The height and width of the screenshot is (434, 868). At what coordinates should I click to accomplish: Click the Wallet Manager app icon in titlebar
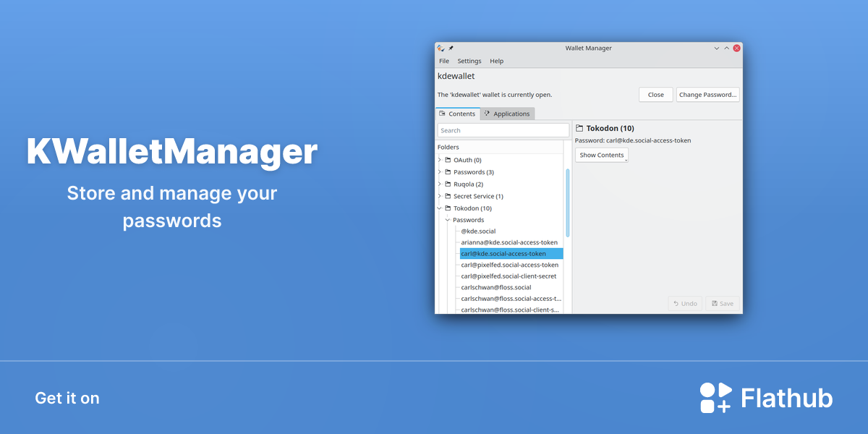click(x=441, y=48)
